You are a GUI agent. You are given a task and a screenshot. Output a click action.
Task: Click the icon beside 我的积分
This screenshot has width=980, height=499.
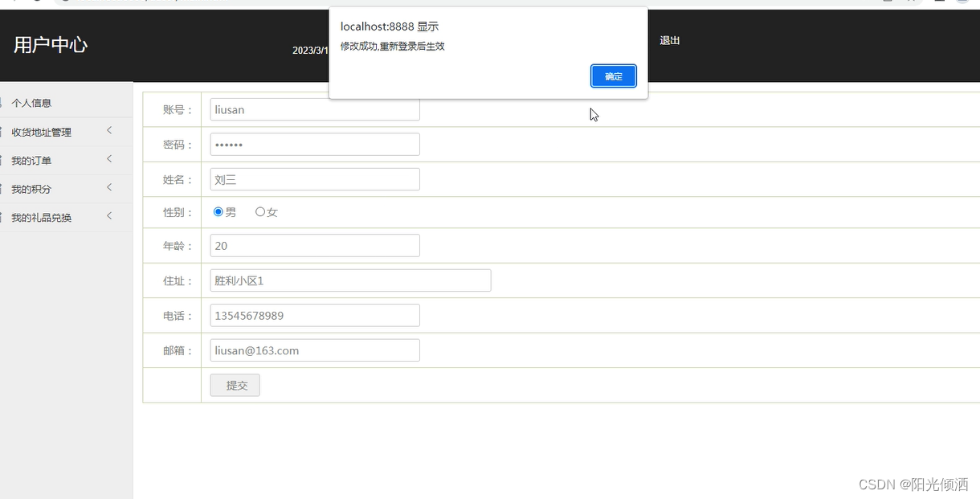pyautogui.click(x=4, y=188)
